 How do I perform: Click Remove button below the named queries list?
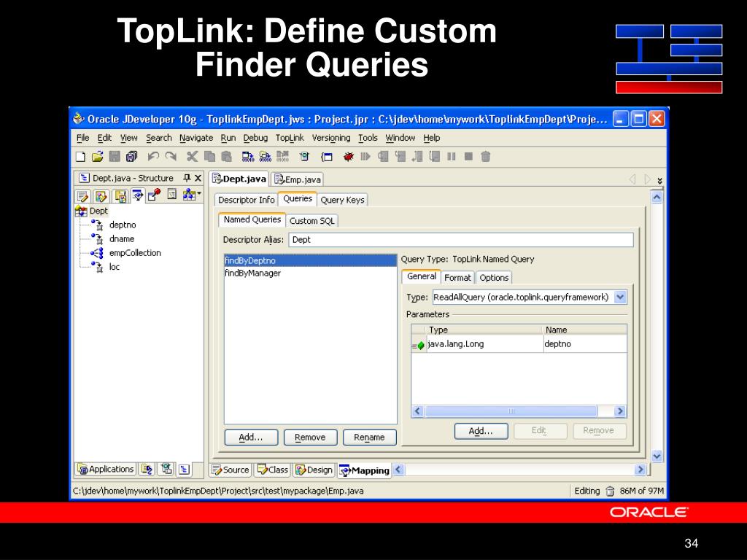(310, 437)
